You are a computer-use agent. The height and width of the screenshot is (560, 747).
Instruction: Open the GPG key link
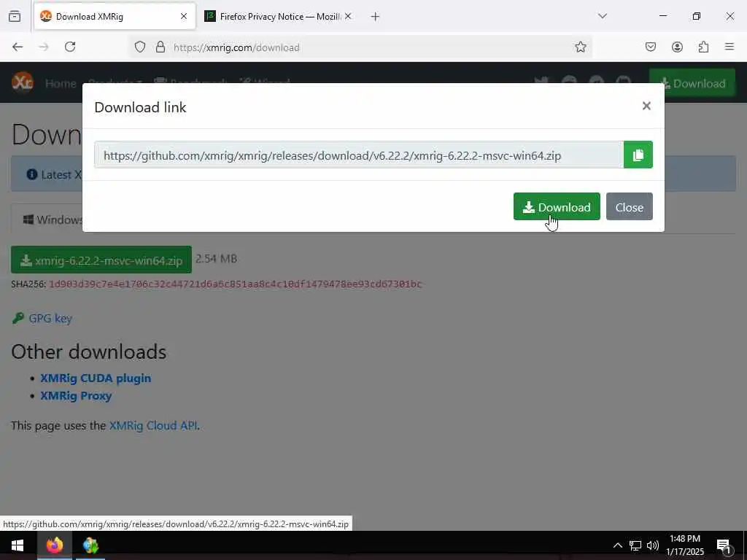[x=50, y=318]
